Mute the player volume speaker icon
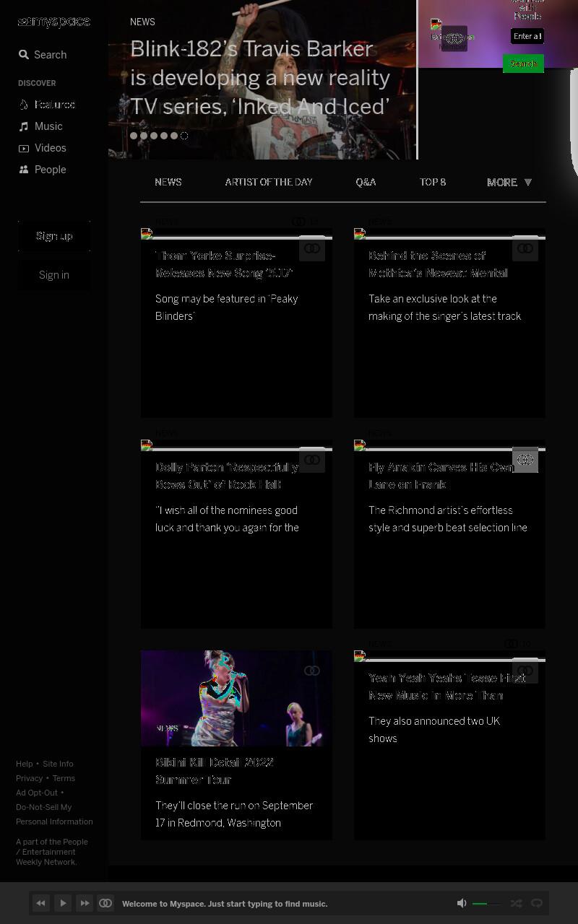 (x=462, y=903)
